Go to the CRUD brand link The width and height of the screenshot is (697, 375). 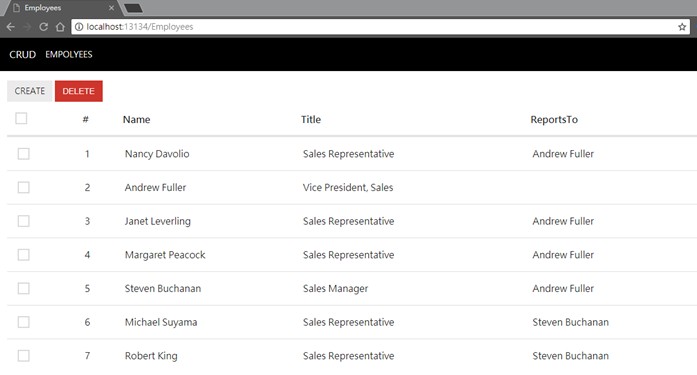point(23,55)
